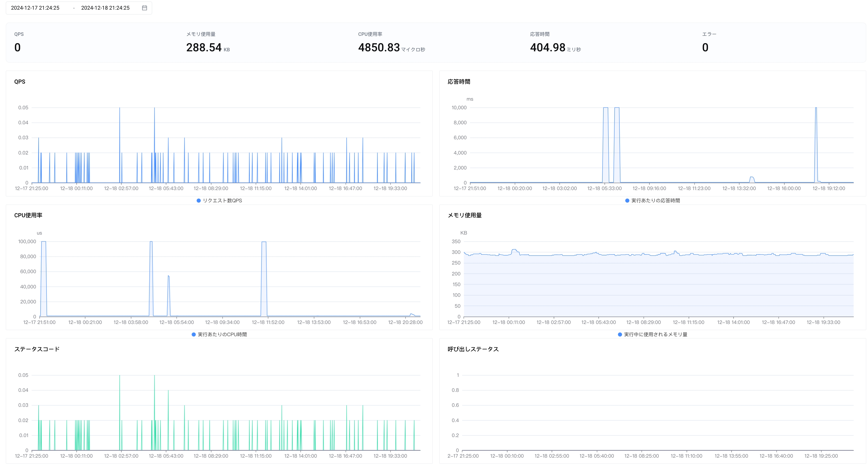
Task: Click the 350 KB y-axis label
Action: 456,241
